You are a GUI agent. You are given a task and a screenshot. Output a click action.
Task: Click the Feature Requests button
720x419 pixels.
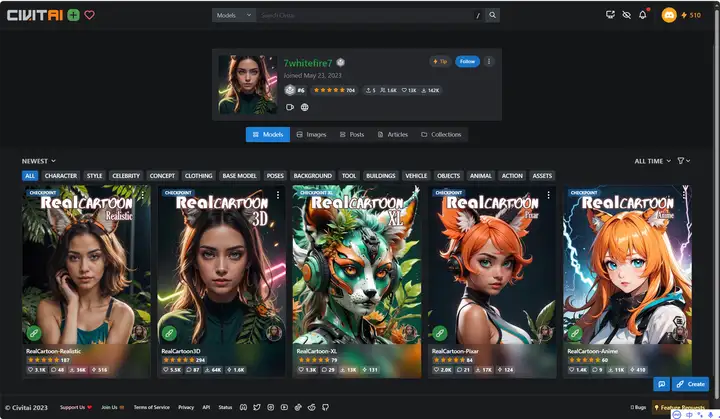tap(681, 408)
